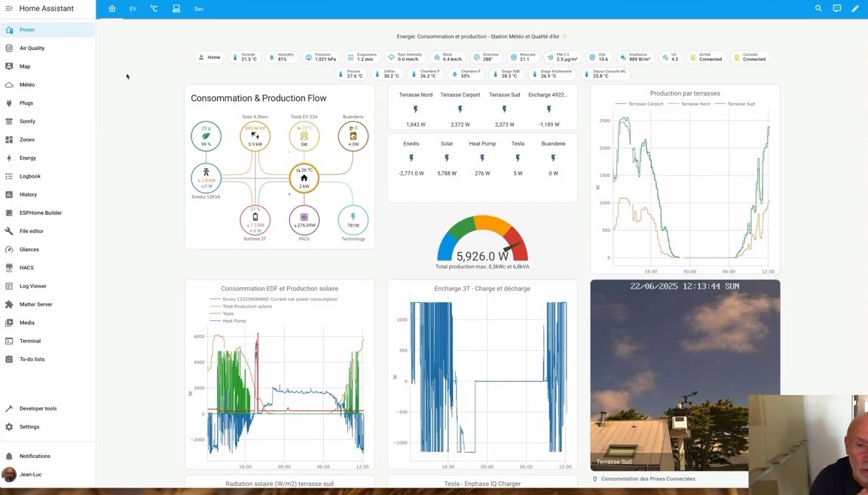Toggle Terrasse Nord series in legend

tap(689, 104)
